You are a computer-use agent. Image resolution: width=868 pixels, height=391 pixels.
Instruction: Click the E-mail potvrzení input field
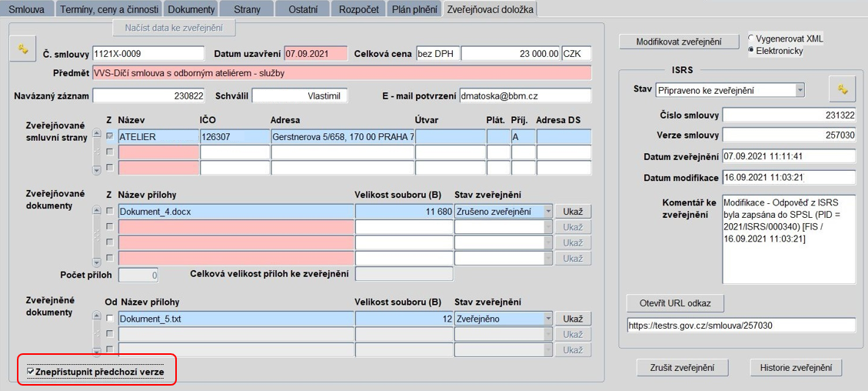coord(525,95)
